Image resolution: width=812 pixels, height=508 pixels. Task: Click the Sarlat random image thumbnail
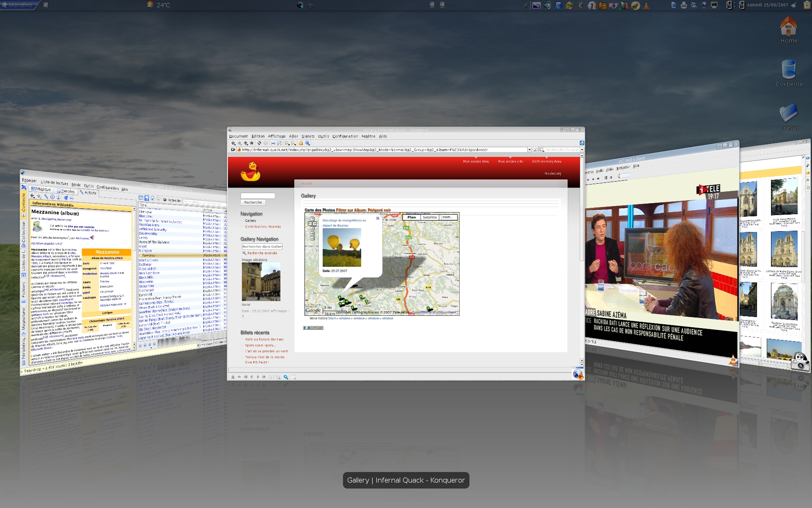pos(261,282)
